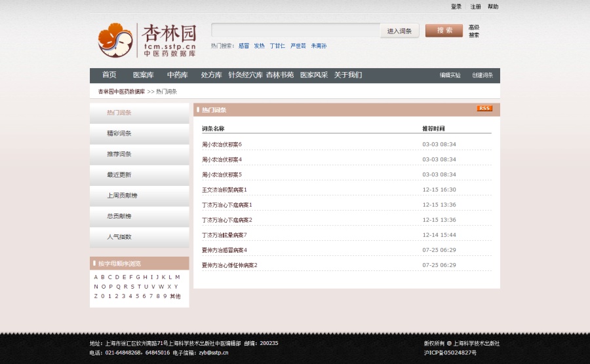Open the 帮助 link

[x=493, y=7]
